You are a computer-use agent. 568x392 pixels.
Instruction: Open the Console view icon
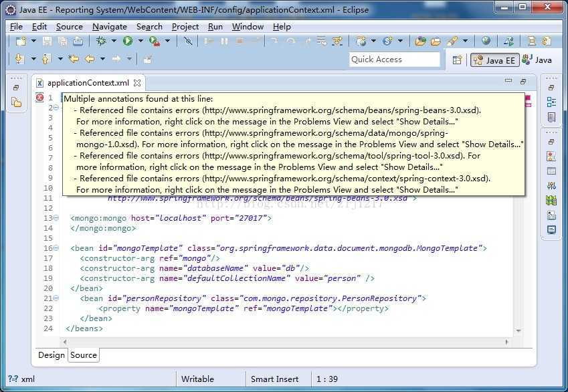[x=551, y=229]
